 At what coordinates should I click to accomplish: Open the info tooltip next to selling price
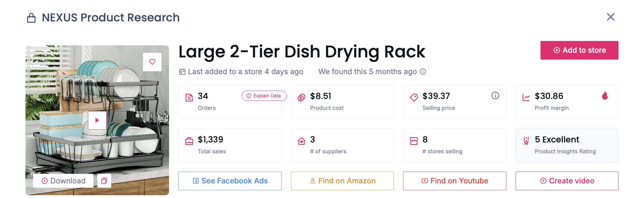point(495,96)
